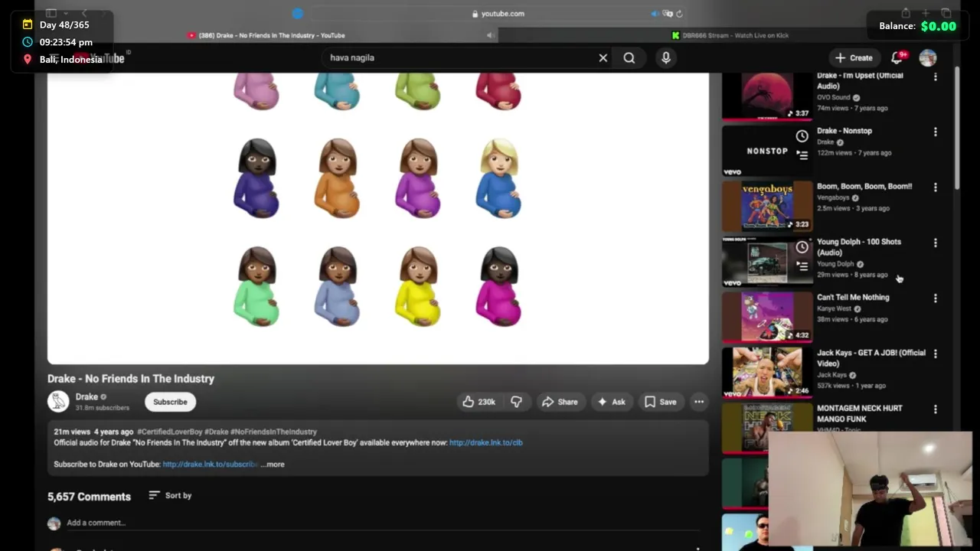Open the Jack Kays GET A JOB thumbnail

(x=767, y=372)
